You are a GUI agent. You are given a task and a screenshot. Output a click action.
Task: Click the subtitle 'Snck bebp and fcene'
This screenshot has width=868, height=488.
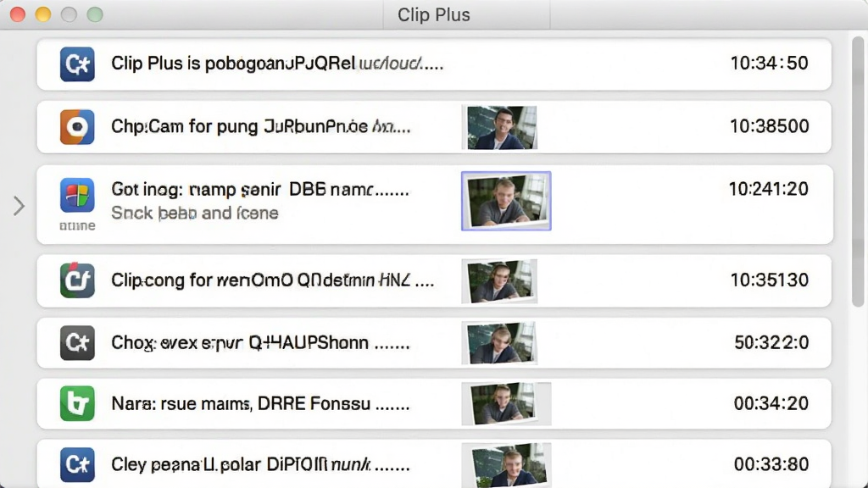(x=195, y=213)
